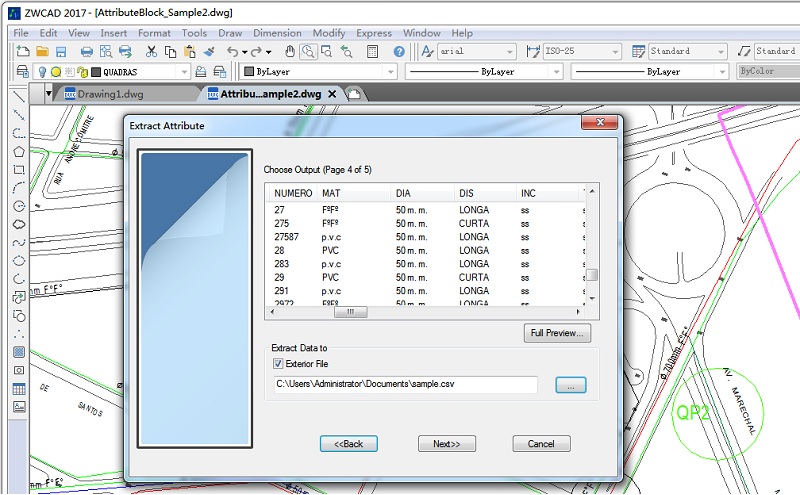Select the Hatch tool icon
Viewport: 800px width, 495px height.
[19, 352]
